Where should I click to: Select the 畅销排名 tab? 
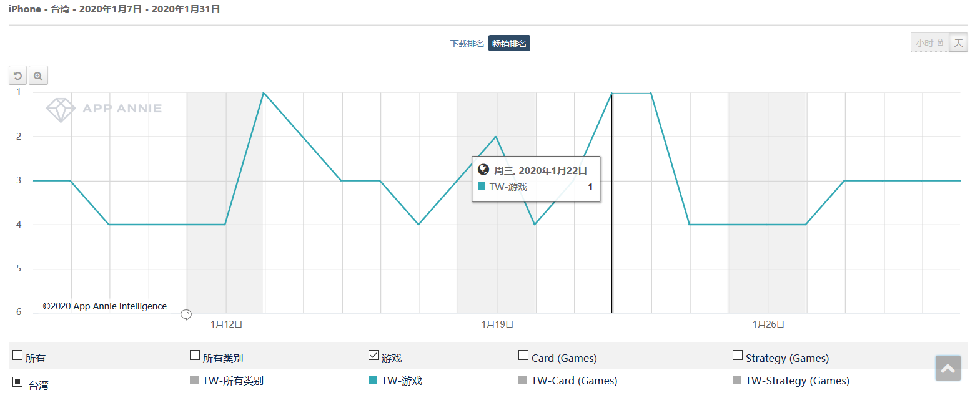[x=509, y=44]
